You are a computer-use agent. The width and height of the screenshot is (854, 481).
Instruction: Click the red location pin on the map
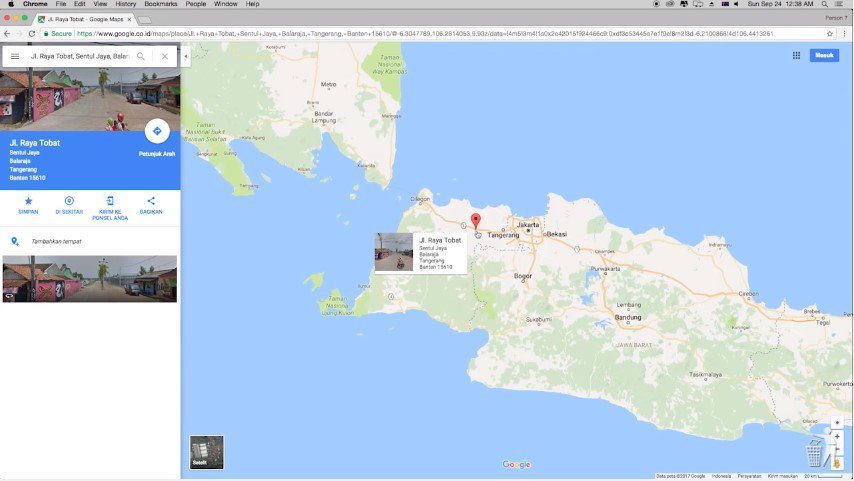[475, 221]
